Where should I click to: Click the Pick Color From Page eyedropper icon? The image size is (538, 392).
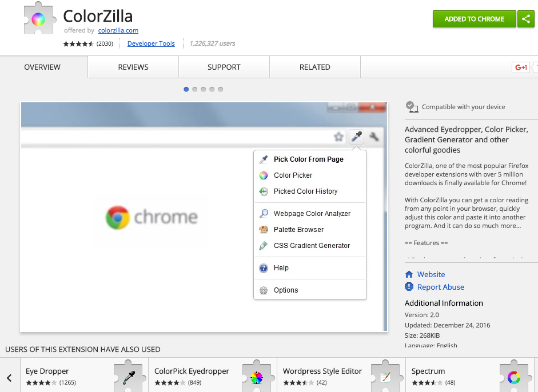[x=264, y=159]
